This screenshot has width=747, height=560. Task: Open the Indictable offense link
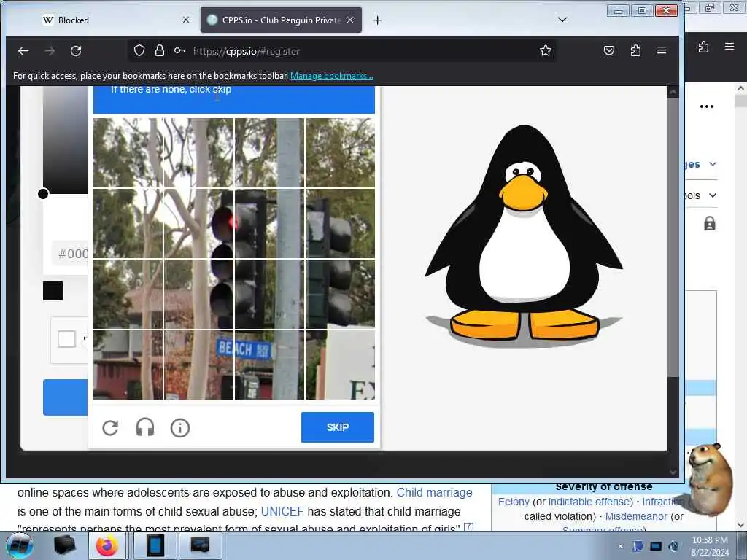click(x=590, y=502)
